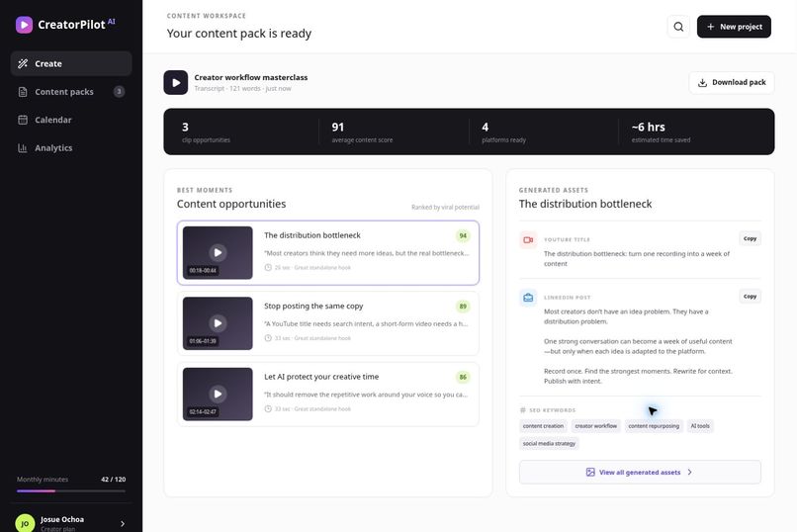
Task: Click the clock icon under Let AI protect your creative time
Action: [x=268, y=408]
